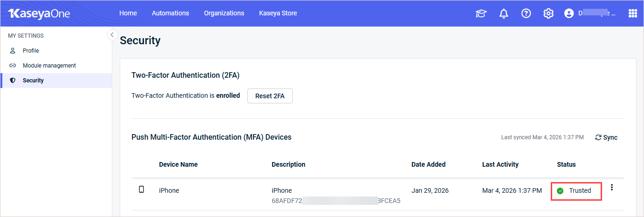Screen dimensions: 644x217
Task: Click the iPhone device icon in the row
Action: click(x=142, y=190)
